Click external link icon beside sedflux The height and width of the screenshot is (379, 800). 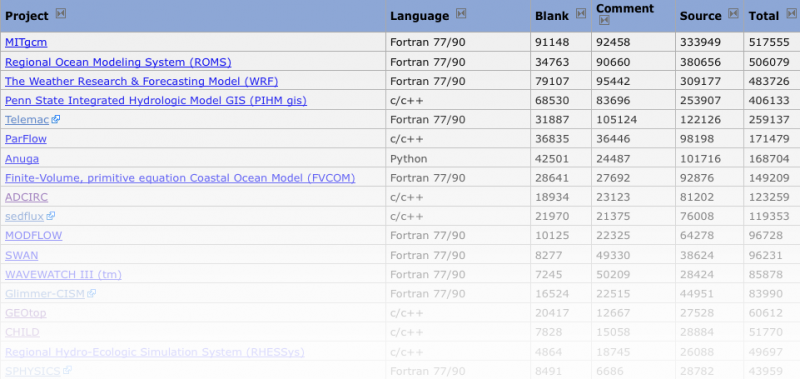click(x=51, y=216)
